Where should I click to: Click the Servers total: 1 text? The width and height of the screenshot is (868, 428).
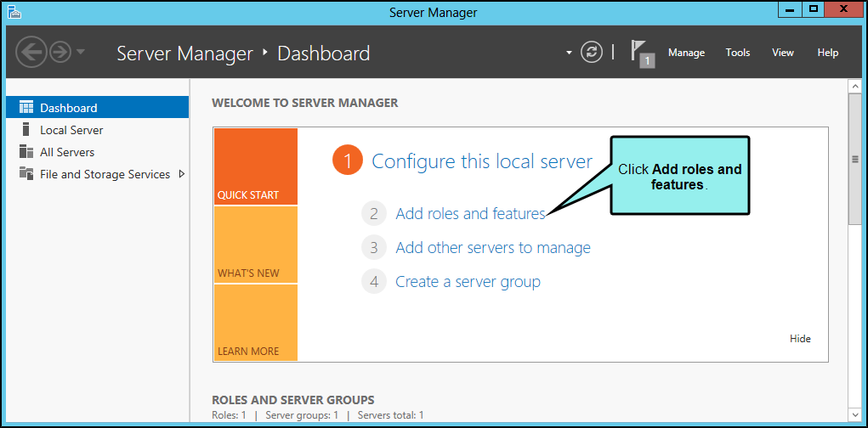coord(391,414)
